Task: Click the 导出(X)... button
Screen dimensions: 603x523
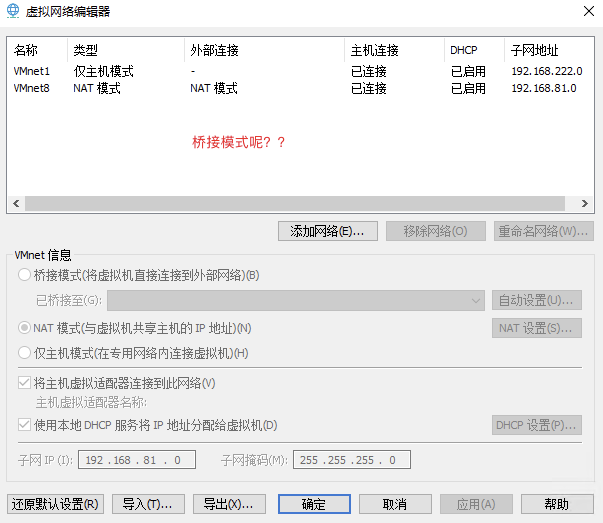Action: (229, 504)
